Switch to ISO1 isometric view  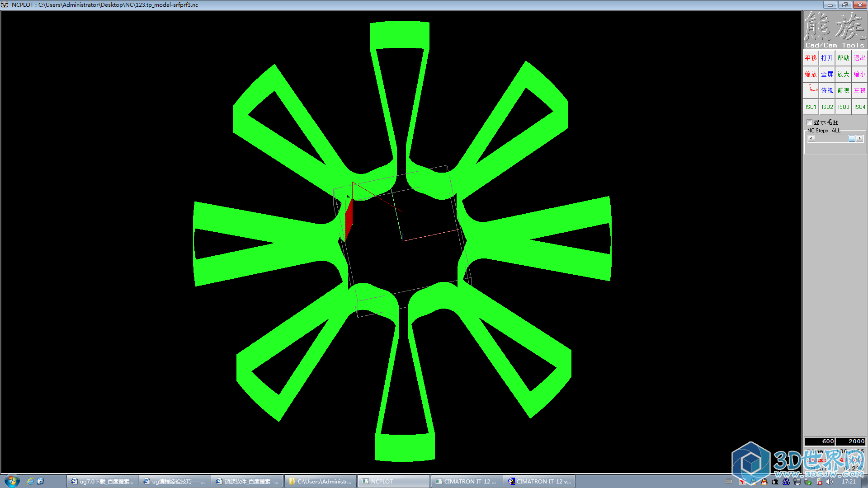[811, 107]
